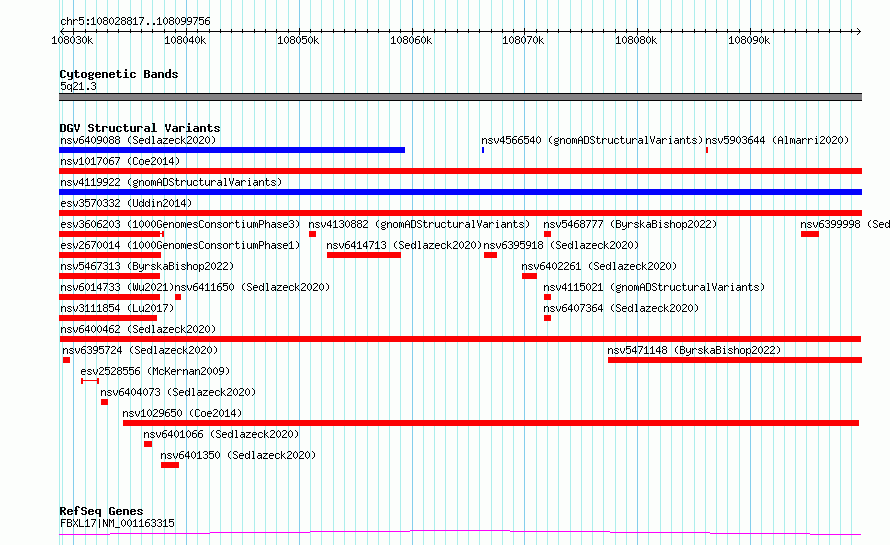Click the nsv6414713 (Sedlazeck2020) label
This screenshot has width=890, height=545.
tap(404, 245)
